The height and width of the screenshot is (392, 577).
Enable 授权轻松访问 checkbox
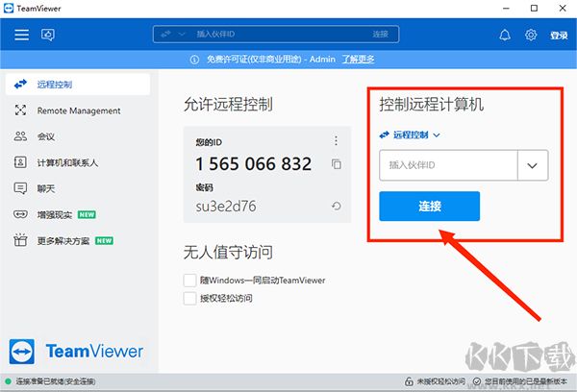189,298
